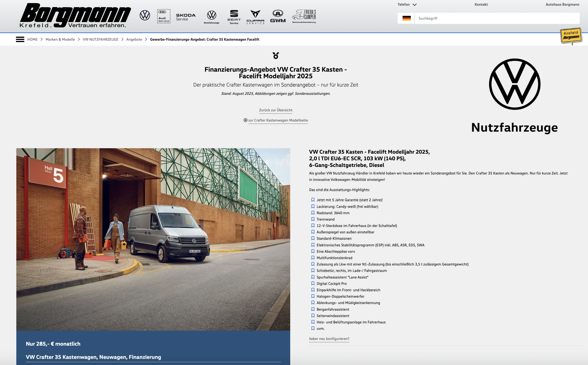Open VW NUTZFAHRZEUGE breadcrumb
The image size is (588, 365).
(x=101, y=39)
